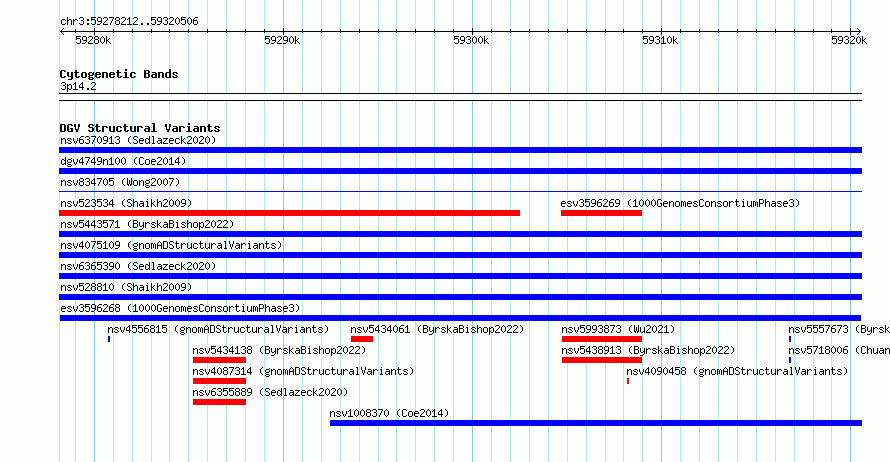This screenshot has width=890, height=462.
Task: Click the red bar under nsv5434138
Action: click(x=220, y=360)
